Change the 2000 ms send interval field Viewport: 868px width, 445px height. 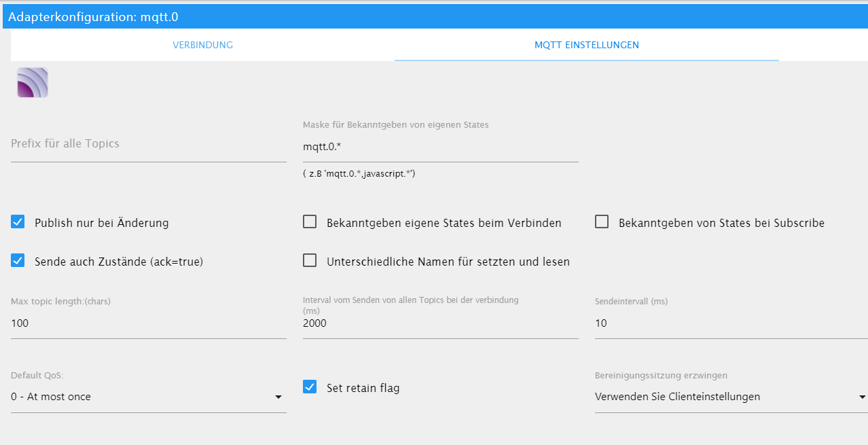point(441,323)
